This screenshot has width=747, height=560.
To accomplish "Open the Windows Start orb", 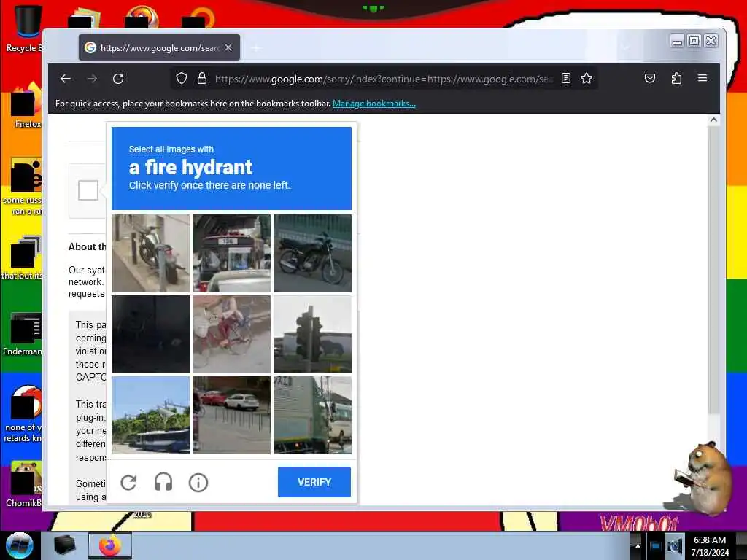I will (x=19, y=545).
